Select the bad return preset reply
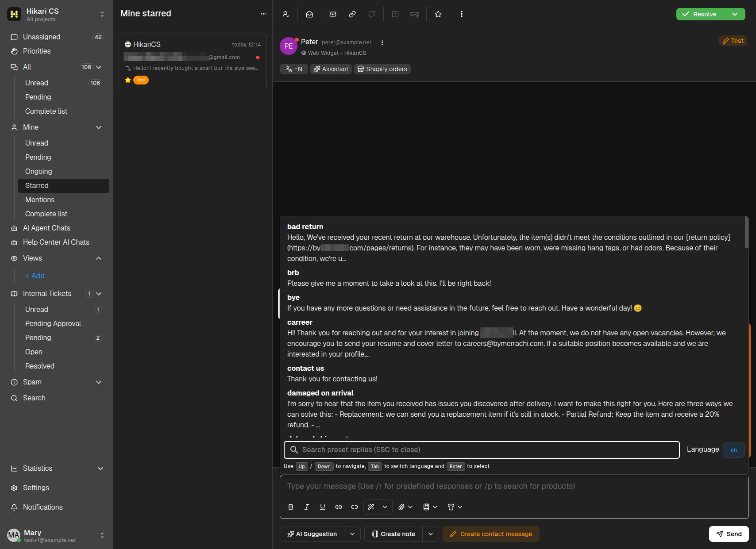 [x=513, y=242]
